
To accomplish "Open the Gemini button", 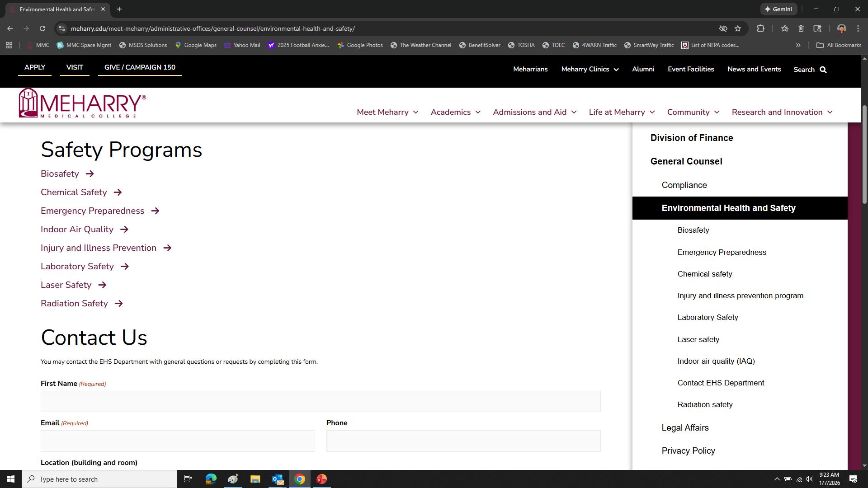I will coord(778,9).
